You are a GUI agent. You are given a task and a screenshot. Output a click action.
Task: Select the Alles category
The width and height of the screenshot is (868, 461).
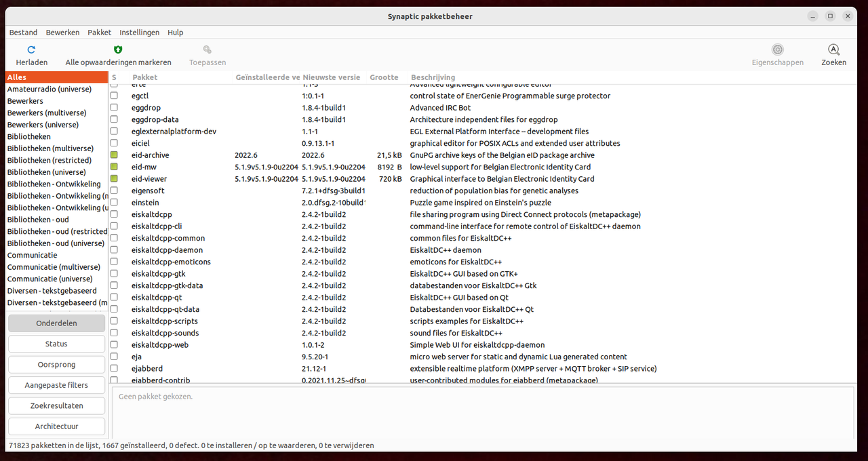(x=56, y=77)
